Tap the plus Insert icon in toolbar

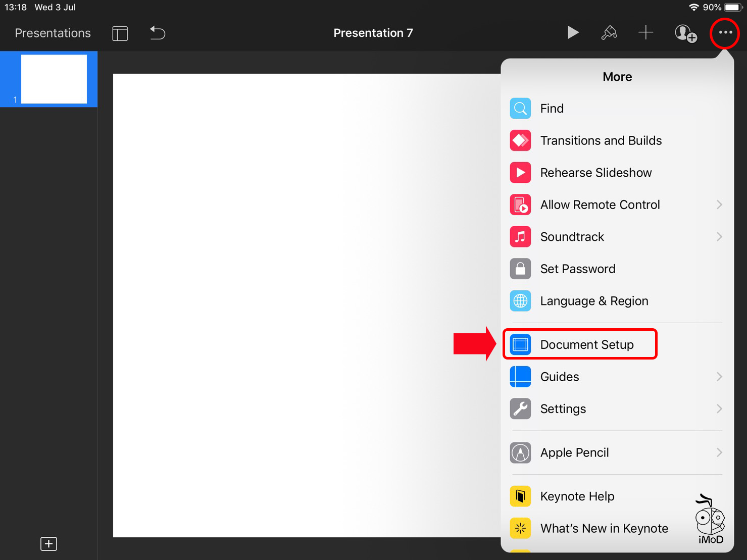click(x=645, y=33)
